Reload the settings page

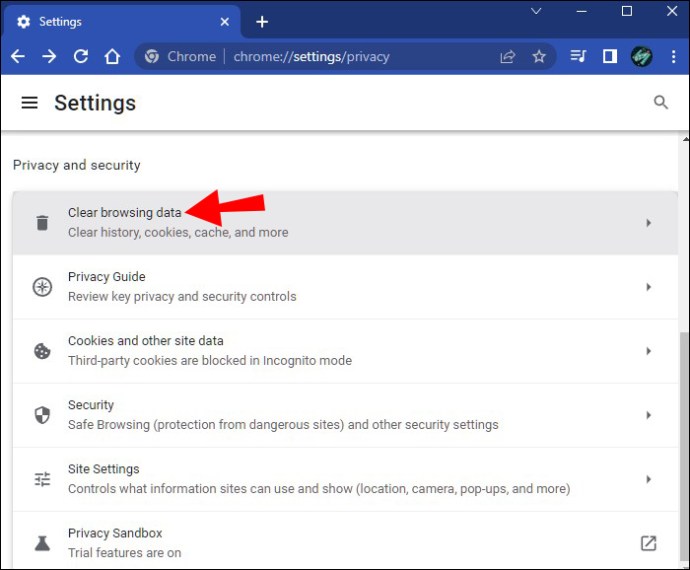81,56
